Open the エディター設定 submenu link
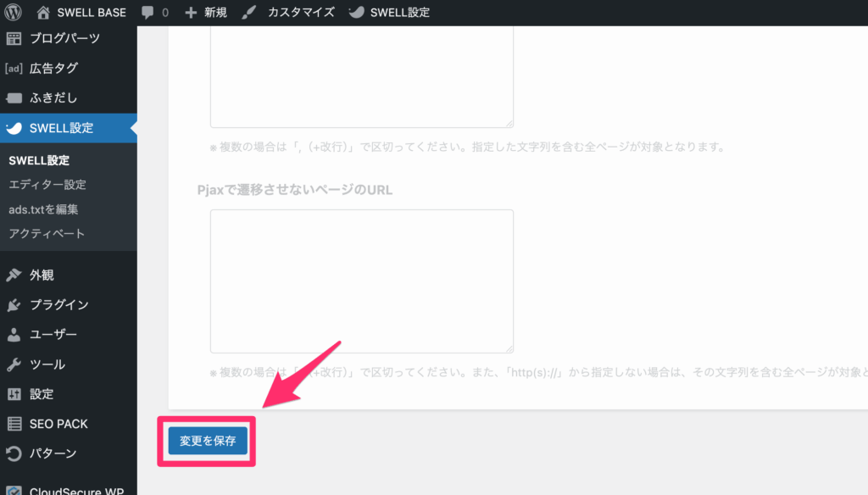This screenshot has width=868, height=495. (x=47, y=185)
